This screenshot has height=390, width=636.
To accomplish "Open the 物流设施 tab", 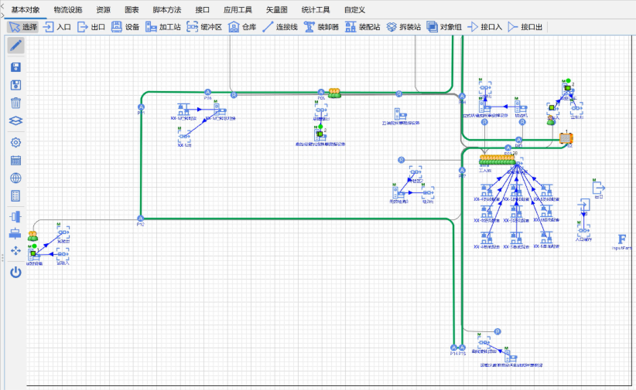I will coord(68,10).
